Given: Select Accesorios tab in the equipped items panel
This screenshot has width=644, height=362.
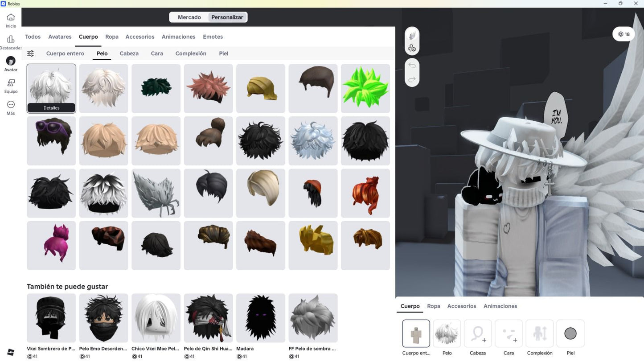Looking at the screenshot, I should click(462, 306).
